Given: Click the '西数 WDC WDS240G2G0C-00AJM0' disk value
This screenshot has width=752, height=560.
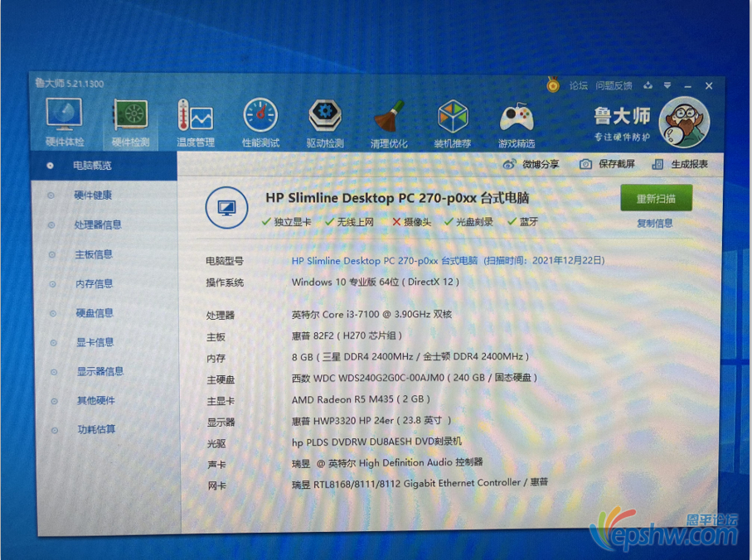Looking at the screenshot, I should 368,378.
